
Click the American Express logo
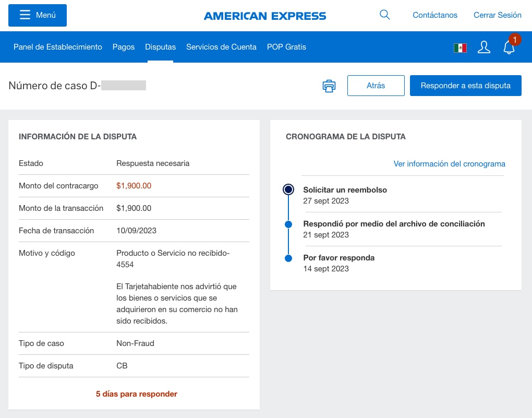tap(265, 15)
